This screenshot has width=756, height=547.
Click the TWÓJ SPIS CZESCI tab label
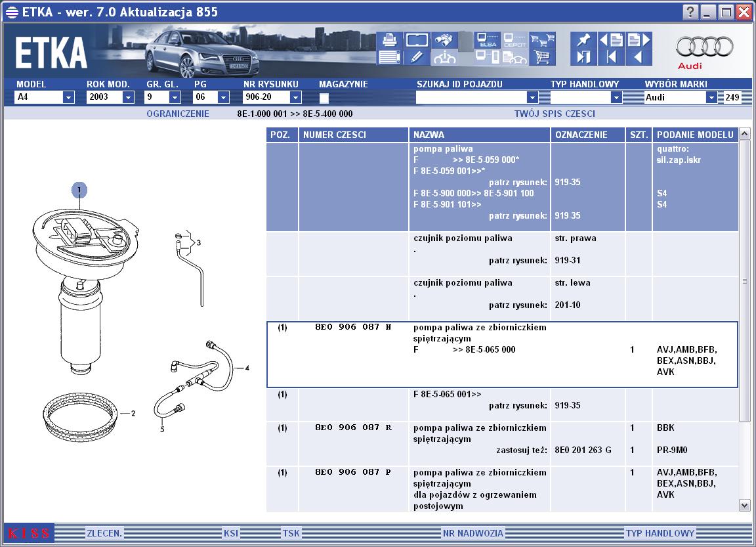[555, 114]
